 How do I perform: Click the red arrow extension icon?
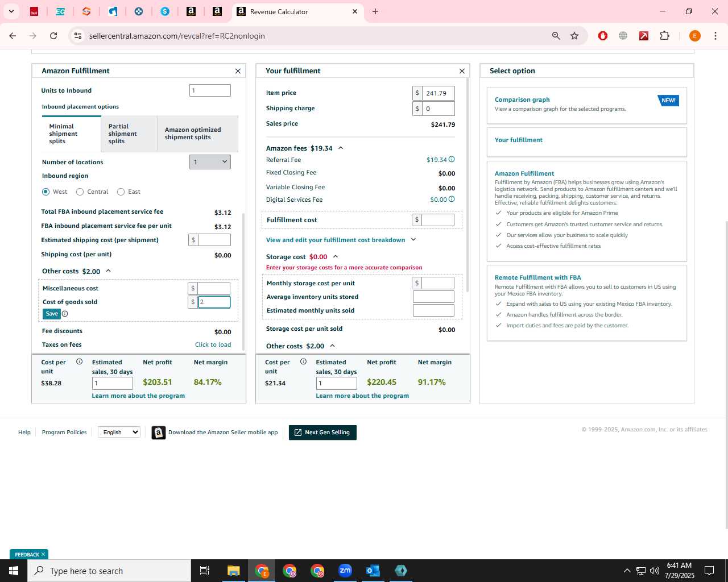[644, 36]
